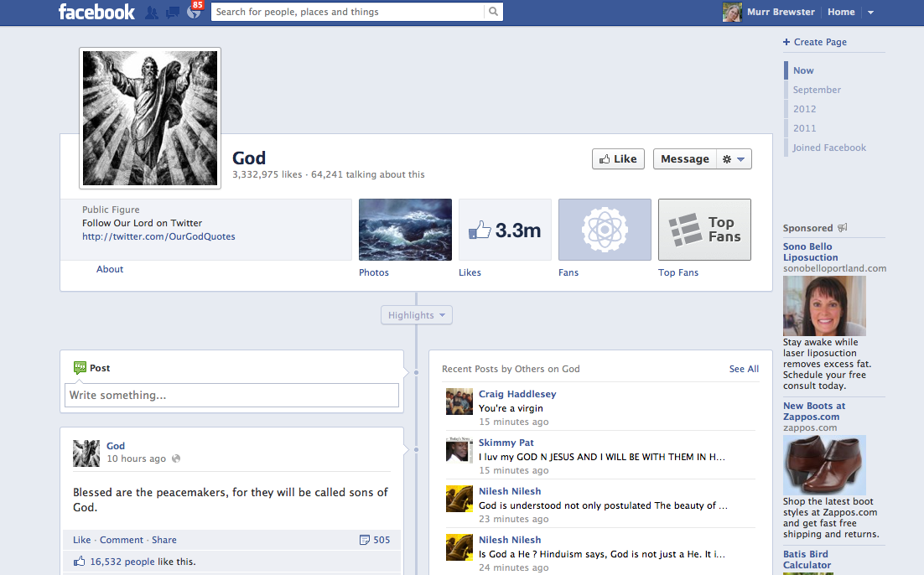
Task: Open the Top Fans tile
Action: [704, 230]
